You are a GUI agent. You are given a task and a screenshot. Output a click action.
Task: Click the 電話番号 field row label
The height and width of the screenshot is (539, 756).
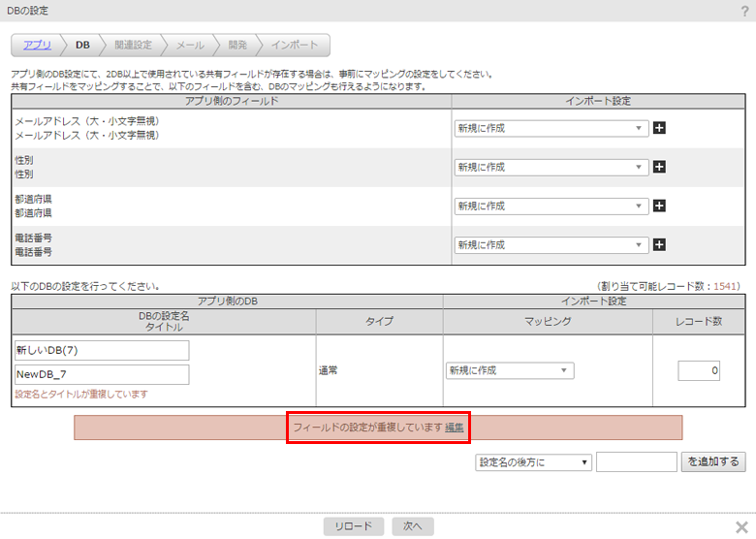[34, 245]
